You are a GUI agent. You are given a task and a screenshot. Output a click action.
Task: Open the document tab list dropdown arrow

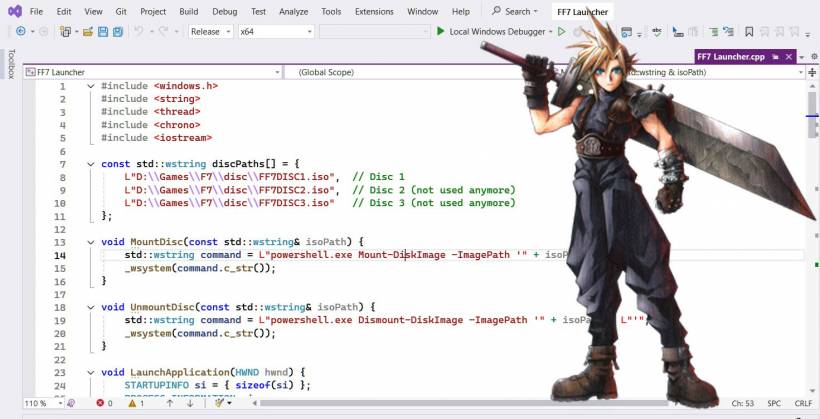804,56
